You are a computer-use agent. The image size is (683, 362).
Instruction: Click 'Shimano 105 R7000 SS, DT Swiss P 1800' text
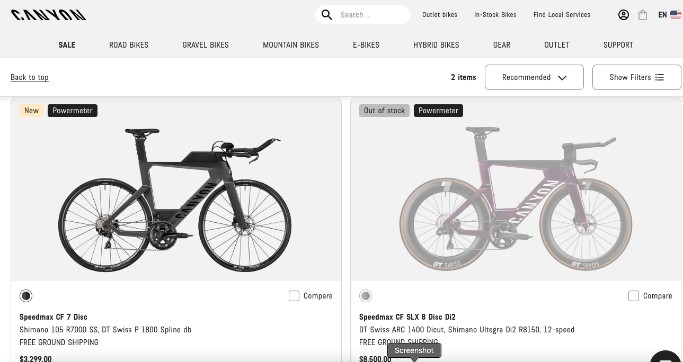(x=105, y=330)
